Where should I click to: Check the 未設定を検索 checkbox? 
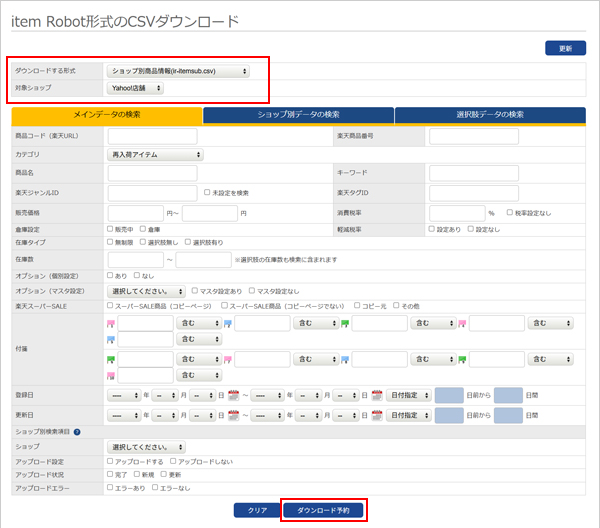point(207,192)
